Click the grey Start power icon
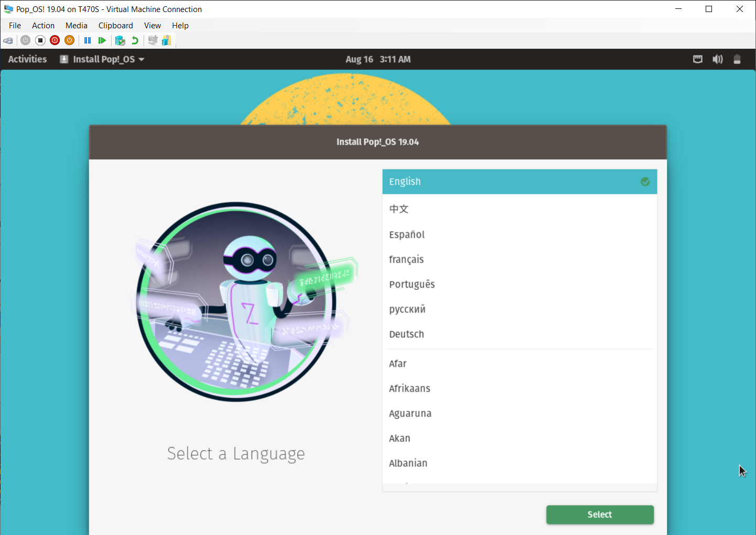The image size is (756, 535). pyautogui.click(x=25, y=40)
